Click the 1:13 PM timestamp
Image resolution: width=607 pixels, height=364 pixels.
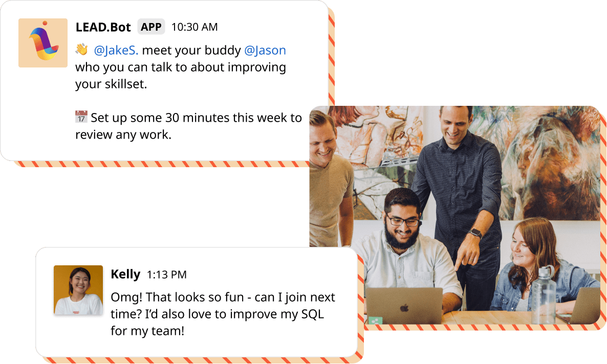166,275
